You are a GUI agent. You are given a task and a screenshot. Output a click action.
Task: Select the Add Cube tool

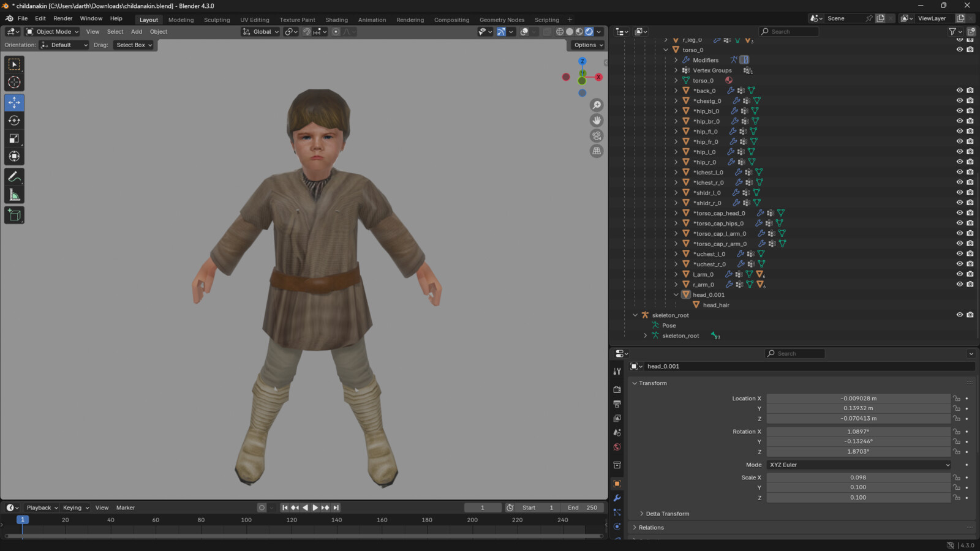point(14,215)
